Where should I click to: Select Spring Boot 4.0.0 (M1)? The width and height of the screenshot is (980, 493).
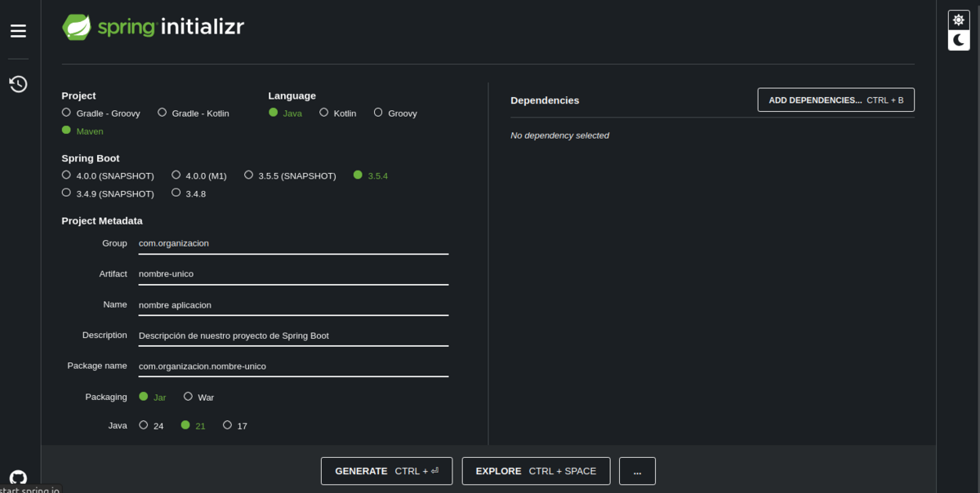(199, 175)
